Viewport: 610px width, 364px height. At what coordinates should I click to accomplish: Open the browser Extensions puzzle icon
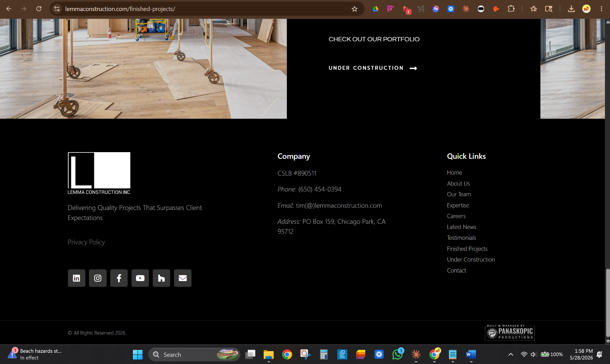click(x=511, y=9)
